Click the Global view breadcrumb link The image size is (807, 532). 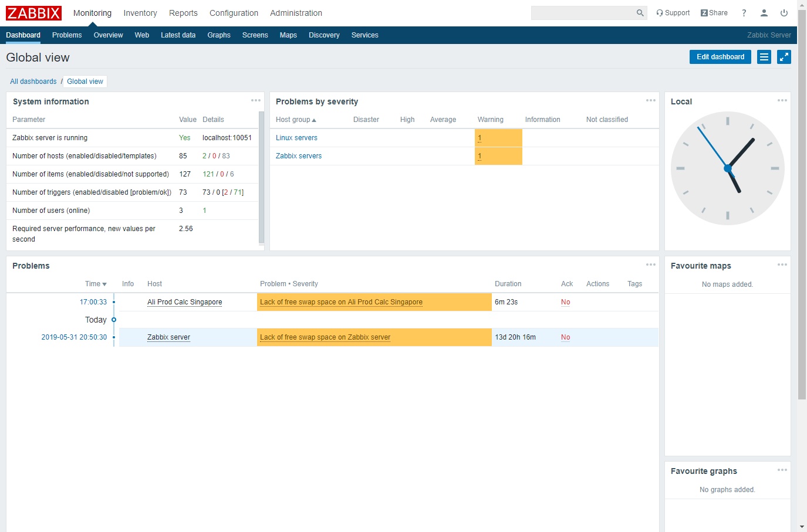coord(85,82)
